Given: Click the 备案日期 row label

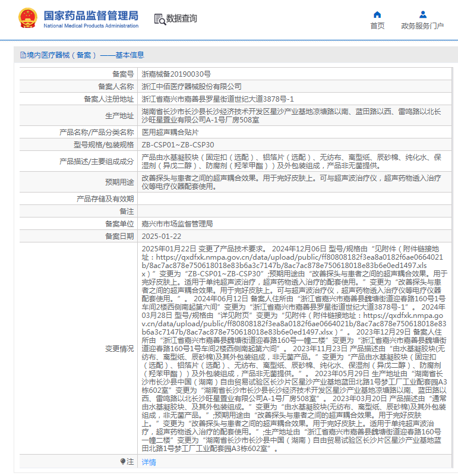Looking at the screenshot, I should [119, 237].
